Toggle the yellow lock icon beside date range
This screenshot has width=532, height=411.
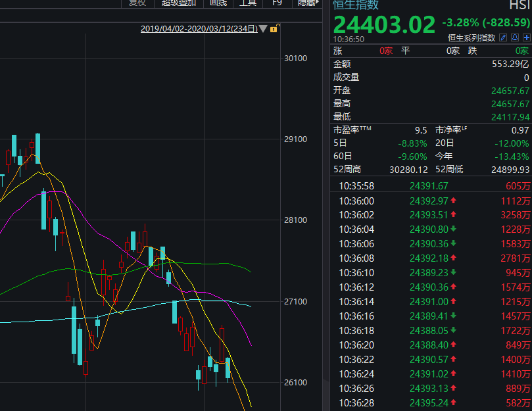(274, 28)
